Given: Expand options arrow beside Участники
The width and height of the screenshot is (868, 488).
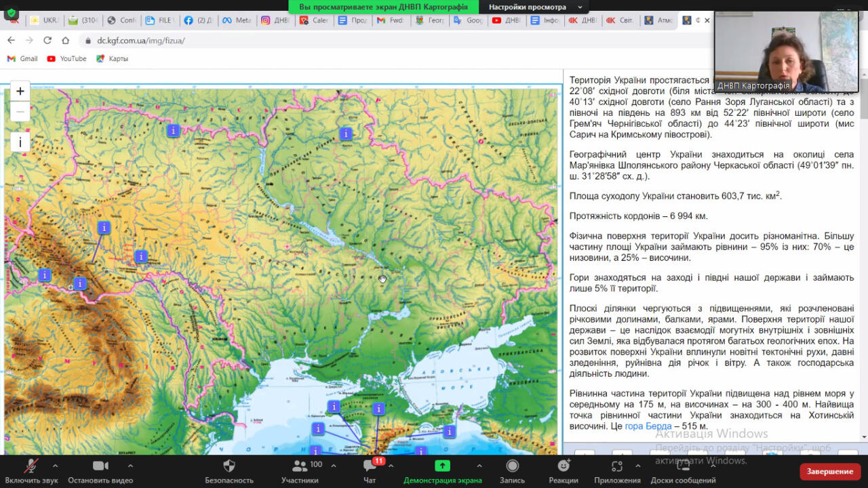Looking at the screenshot, I should pos(332,466).
